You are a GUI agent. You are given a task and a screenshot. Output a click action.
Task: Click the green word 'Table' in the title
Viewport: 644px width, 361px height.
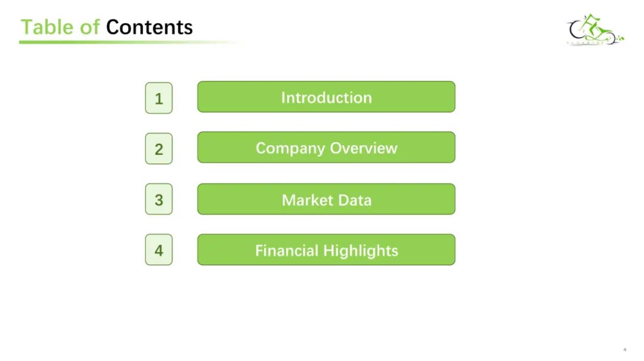click(47, 27)
